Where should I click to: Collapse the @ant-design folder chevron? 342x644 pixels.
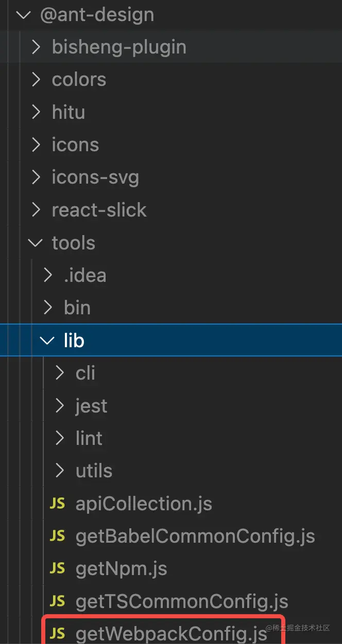click(x=24, y=14)
